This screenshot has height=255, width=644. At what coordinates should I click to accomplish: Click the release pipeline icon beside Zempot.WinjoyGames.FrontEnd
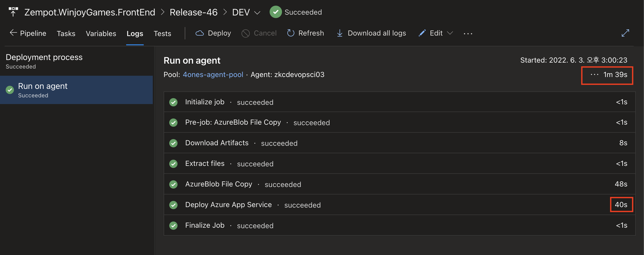click(x=13, y=12)
